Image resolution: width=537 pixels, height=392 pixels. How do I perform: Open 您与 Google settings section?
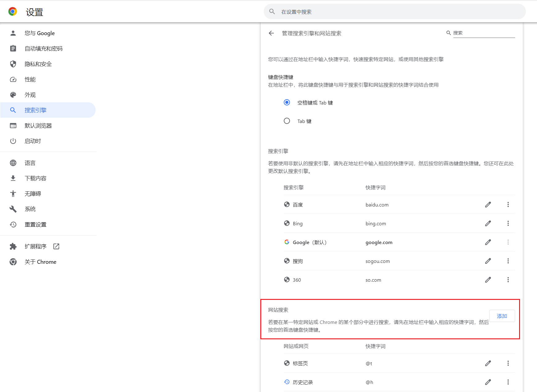point(48,33)
